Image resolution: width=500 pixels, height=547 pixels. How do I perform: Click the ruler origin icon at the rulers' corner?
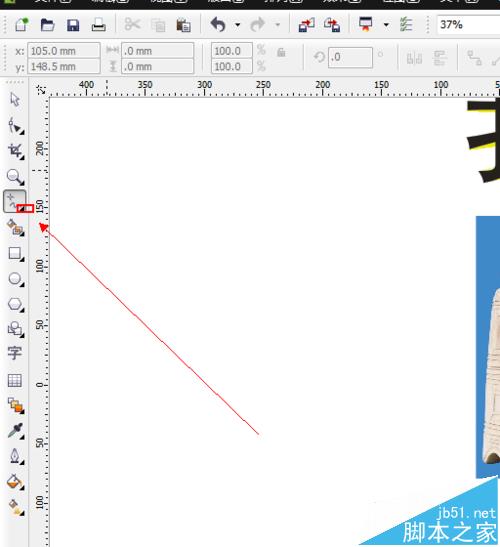pyautogui.click(x=41, y=90)
